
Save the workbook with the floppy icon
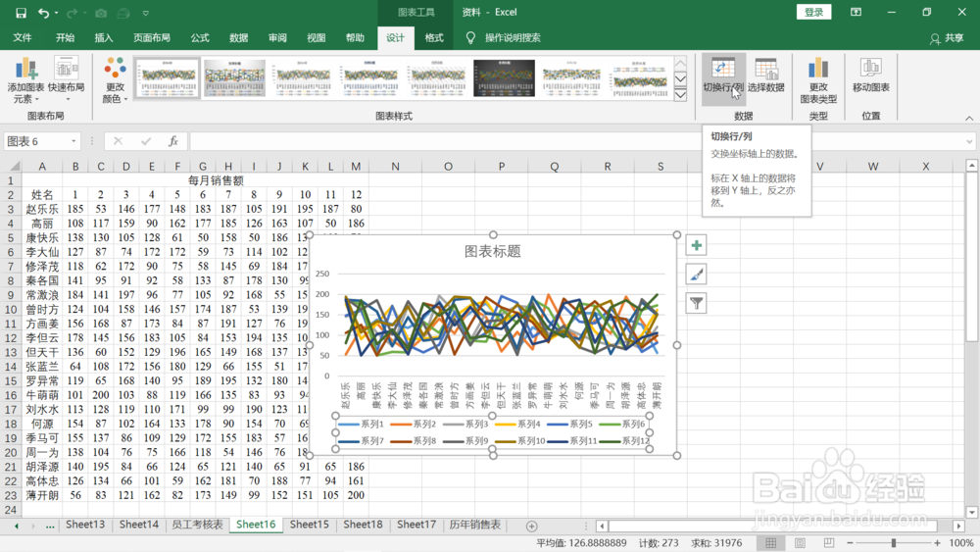tap(21, 13)
